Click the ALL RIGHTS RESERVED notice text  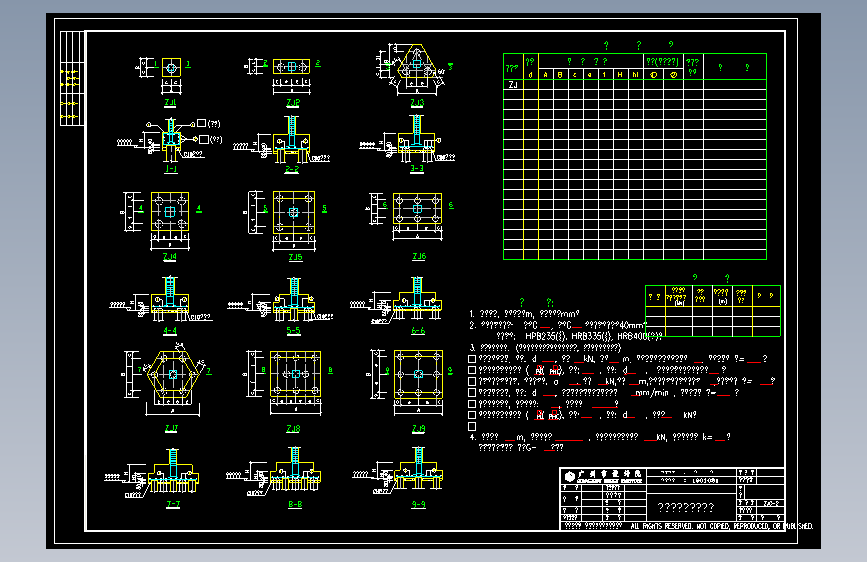coord(722,526)
